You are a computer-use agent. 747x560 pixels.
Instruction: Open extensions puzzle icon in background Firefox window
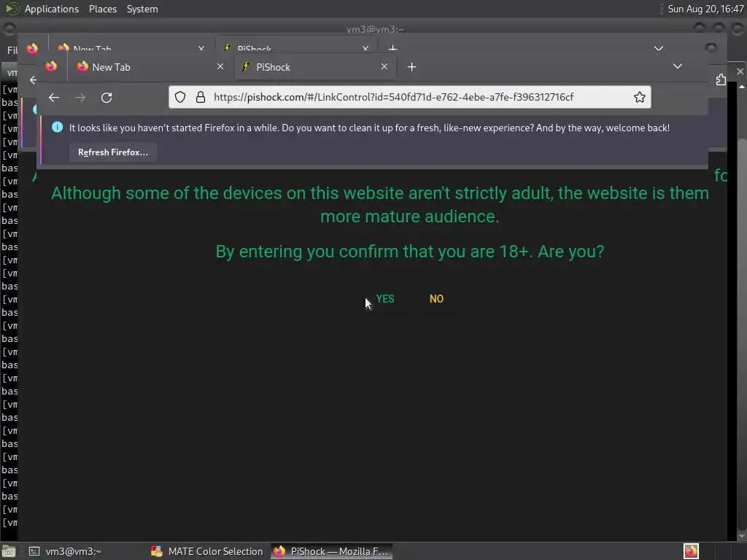(x=720, y=80)
